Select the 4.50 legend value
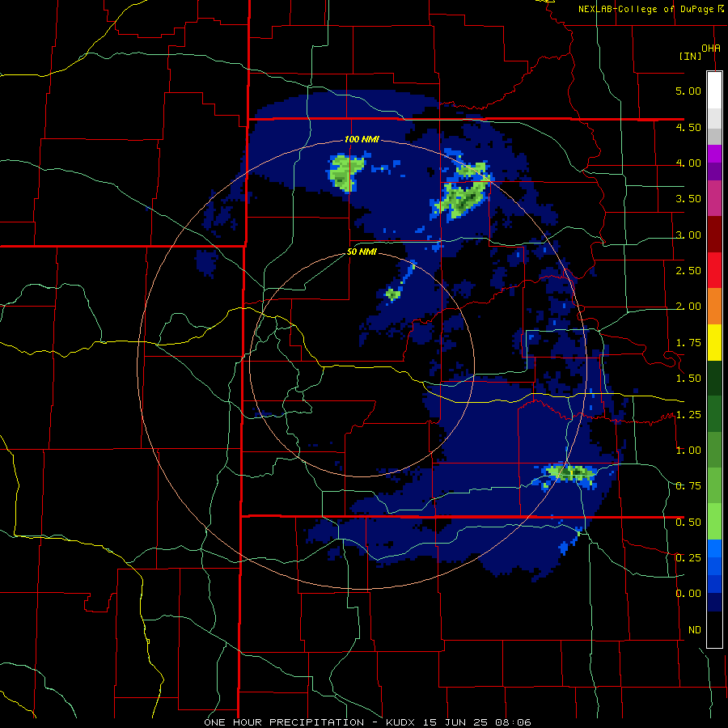This screenshot has width=728, height=728. (x=688, y=127)
